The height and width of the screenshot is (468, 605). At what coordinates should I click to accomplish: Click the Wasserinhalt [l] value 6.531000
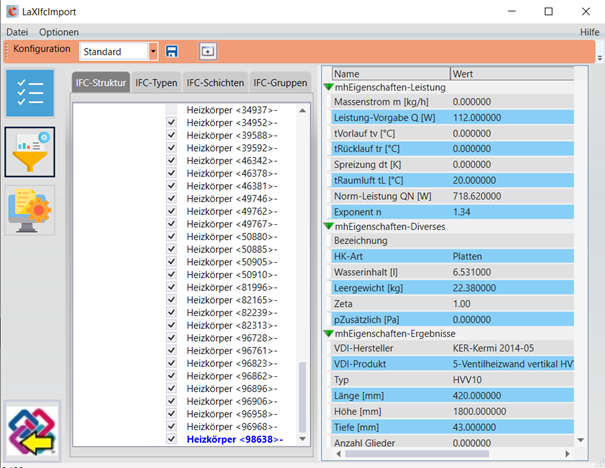(x=472, y=272)
